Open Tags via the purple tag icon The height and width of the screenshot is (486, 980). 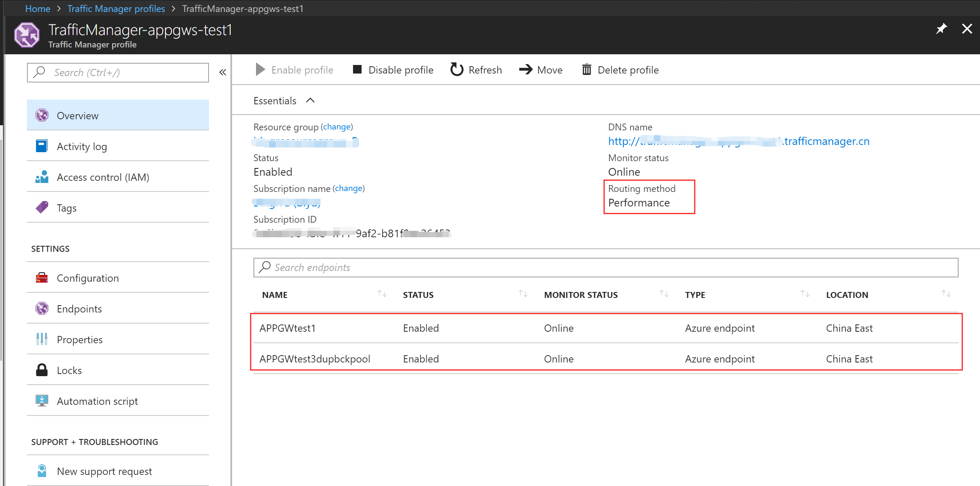click(42, 208)
